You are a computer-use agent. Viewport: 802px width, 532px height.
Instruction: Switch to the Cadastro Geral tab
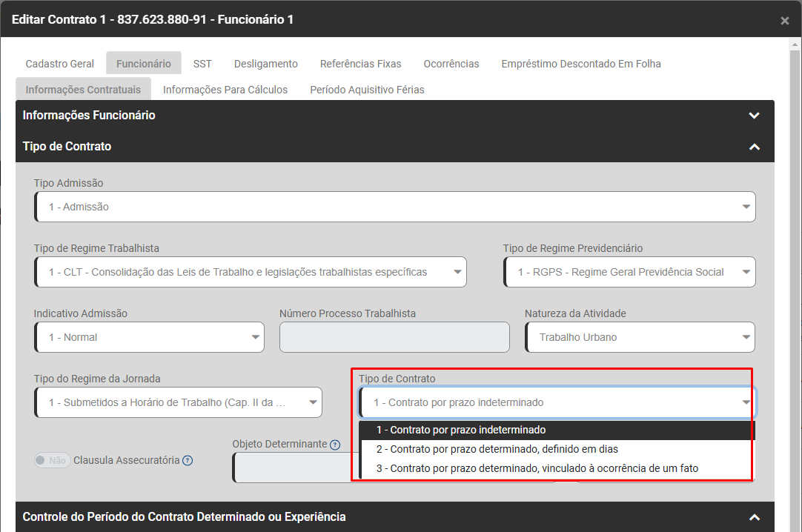pyautogui.click(x=59, y=64)
